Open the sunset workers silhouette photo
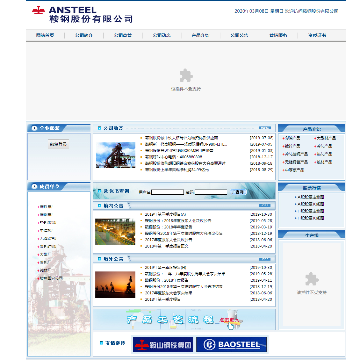The width and height of the screenshot is (360, 360). tap(115, 284)
